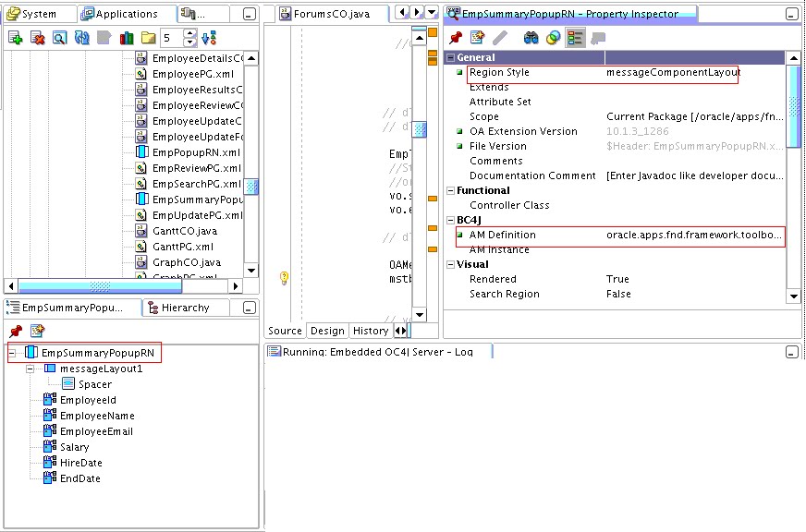Viewport: 806px width, 532px height.
Task: Select the add new file icon
Action: click(x=14, y=38)
